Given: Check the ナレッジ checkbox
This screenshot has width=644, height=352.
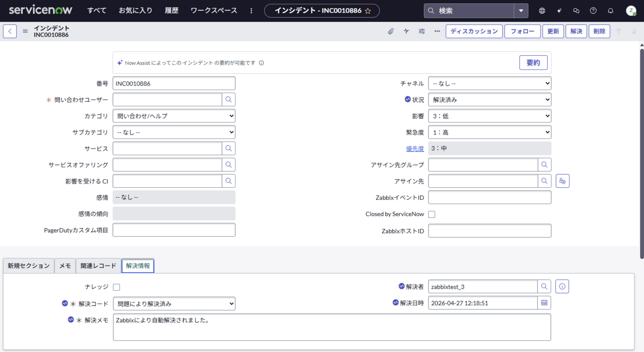Looking at the screenshot, I should [116, 287].
